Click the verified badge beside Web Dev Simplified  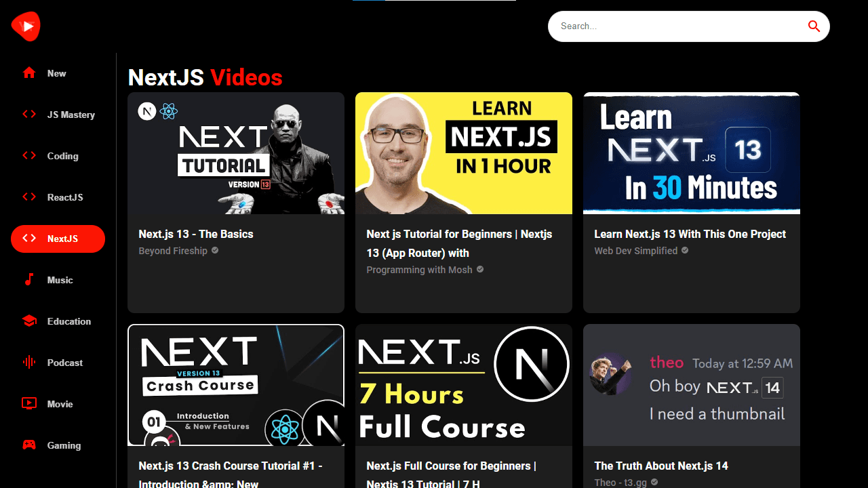(x=684, y=250)
